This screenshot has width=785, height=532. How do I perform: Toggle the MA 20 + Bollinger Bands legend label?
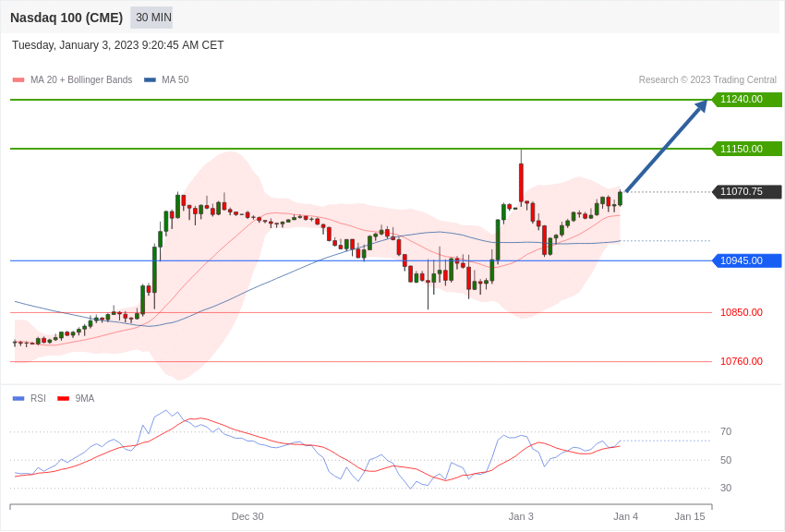pos(81,80)
